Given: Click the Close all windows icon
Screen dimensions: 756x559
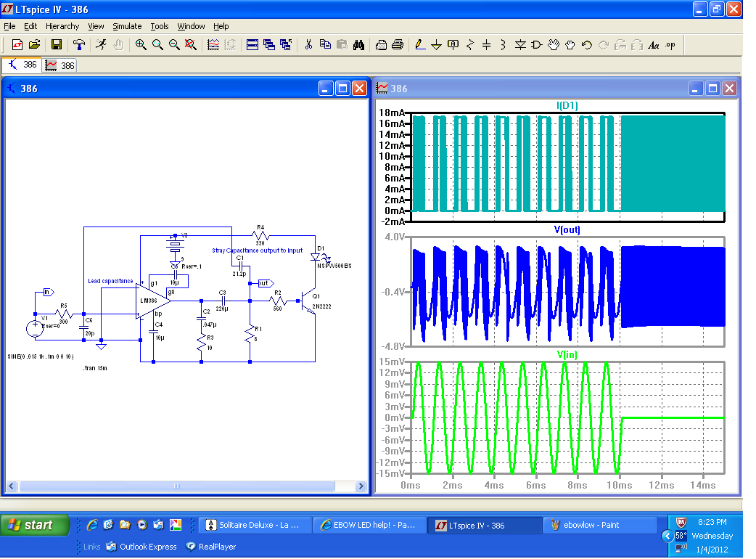Looking at the screenshot, I should point(286,45).
